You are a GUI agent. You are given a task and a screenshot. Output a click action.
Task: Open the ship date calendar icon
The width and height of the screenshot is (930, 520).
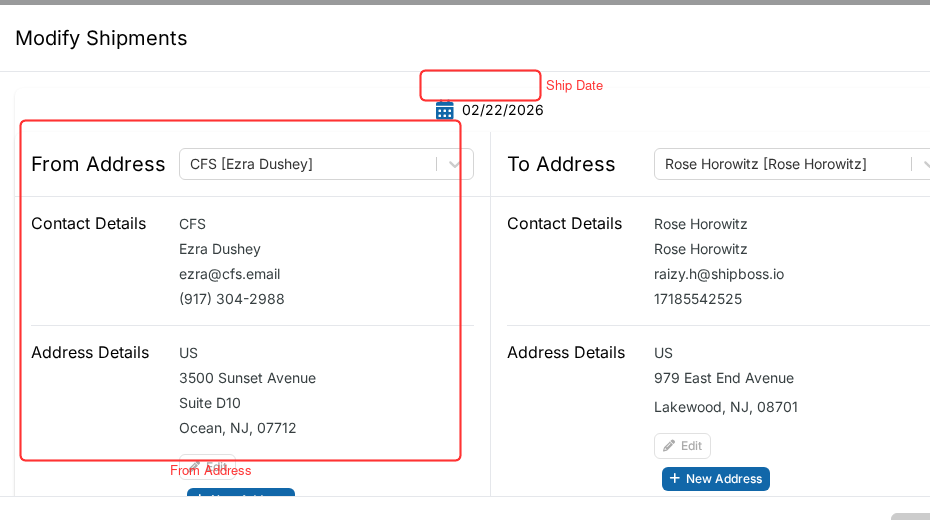tap(444, 110)
